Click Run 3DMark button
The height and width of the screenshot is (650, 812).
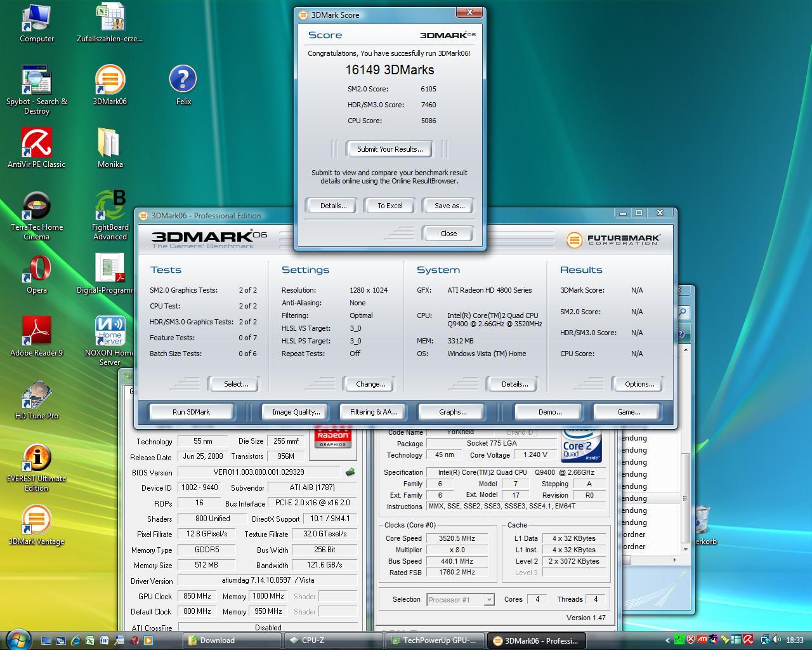click(x=191, y=412)
